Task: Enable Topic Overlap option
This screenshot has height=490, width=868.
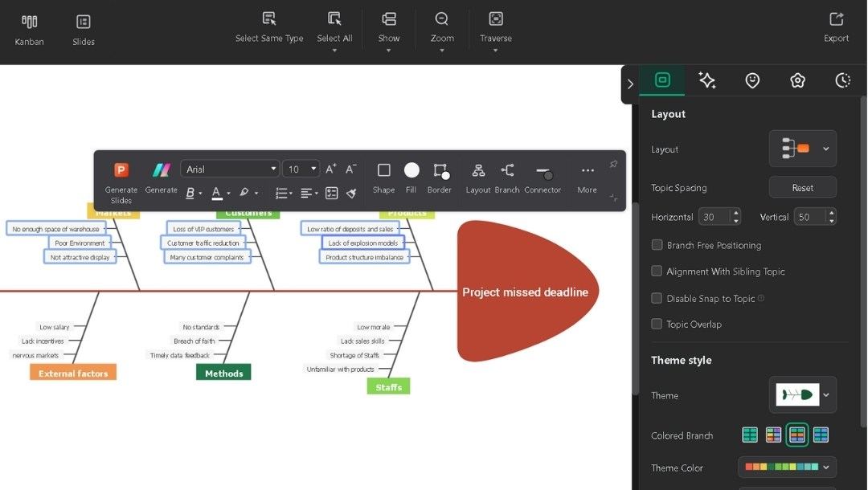Action: [x=657, y=324]
